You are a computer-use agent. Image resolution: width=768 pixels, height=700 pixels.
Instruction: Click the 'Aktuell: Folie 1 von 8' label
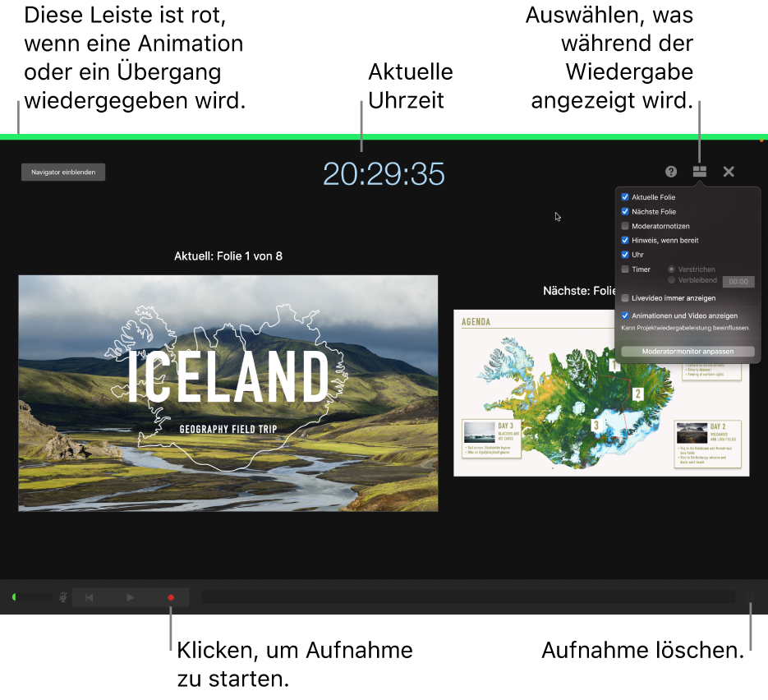(x=228, y=256)
